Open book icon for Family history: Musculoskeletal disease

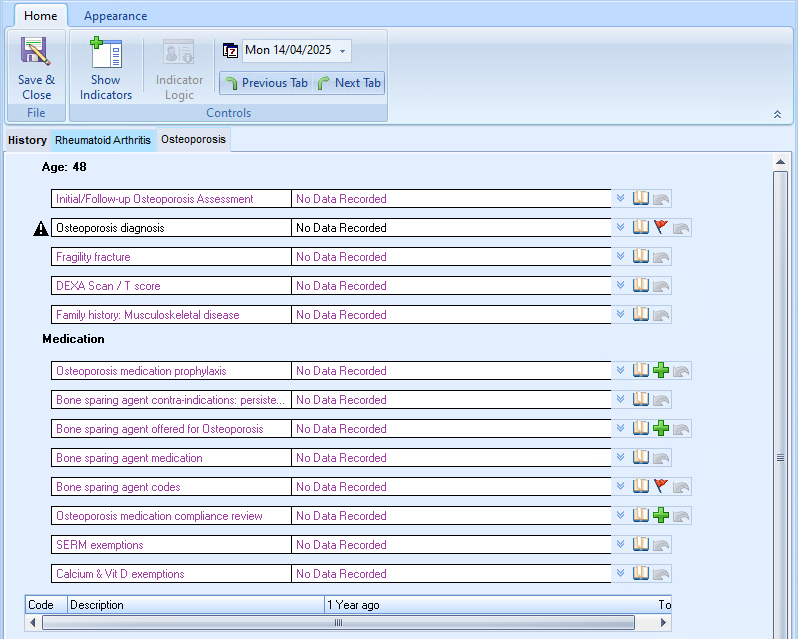(641, 314)
